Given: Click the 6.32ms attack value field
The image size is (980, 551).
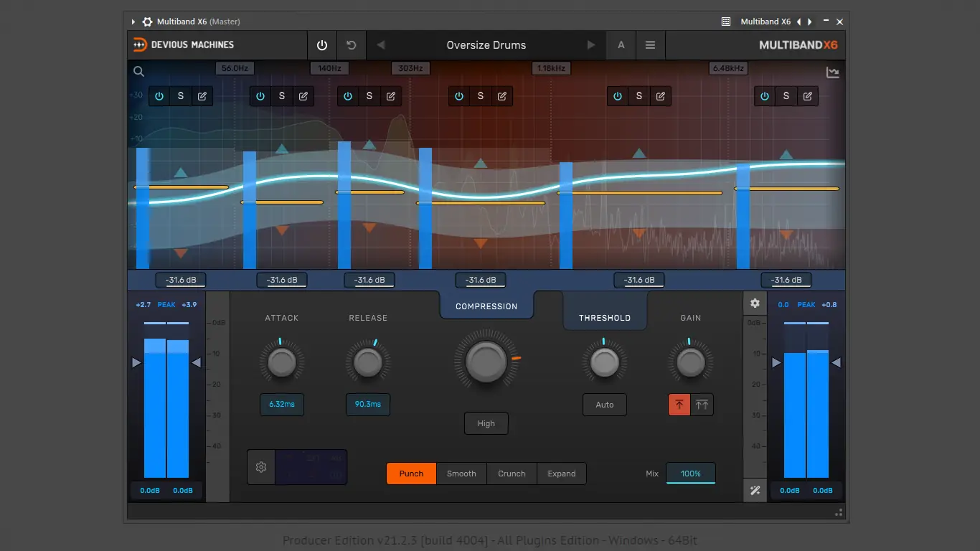Looking at the screenshot, I should pyautogui.click(x=282, y=405).
